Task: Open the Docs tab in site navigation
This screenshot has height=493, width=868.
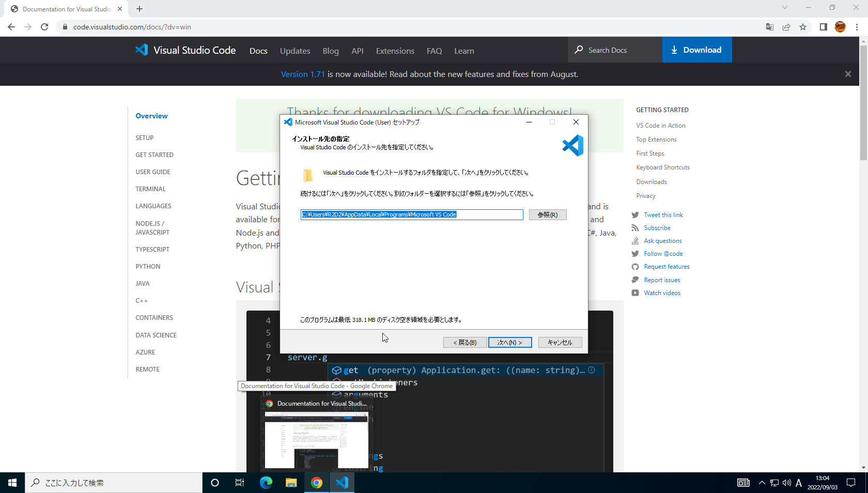Action: [x=258, y=51]
